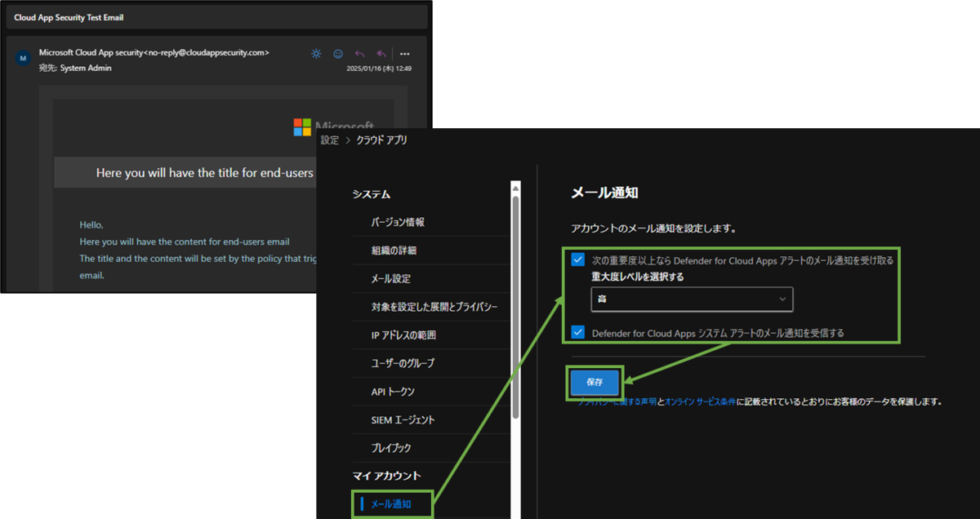Open メール設定 in the sidebar

tap(391, 278)
